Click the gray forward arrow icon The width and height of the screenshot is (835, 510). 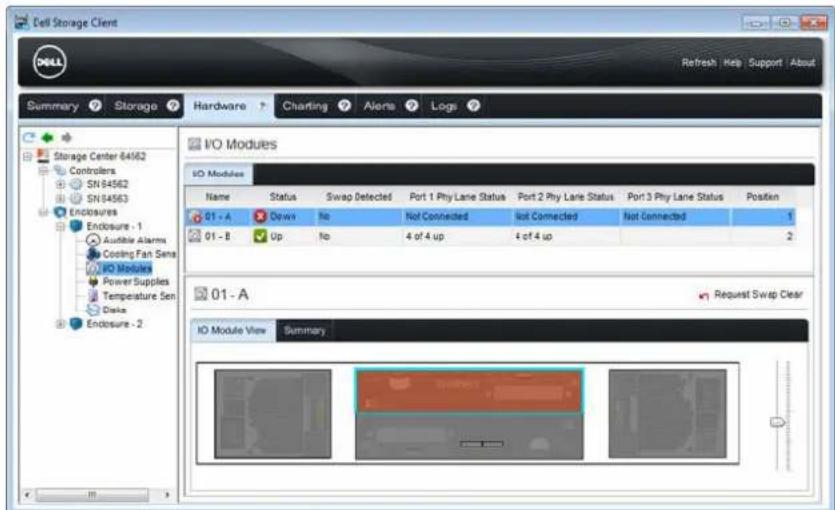[66, 138]
